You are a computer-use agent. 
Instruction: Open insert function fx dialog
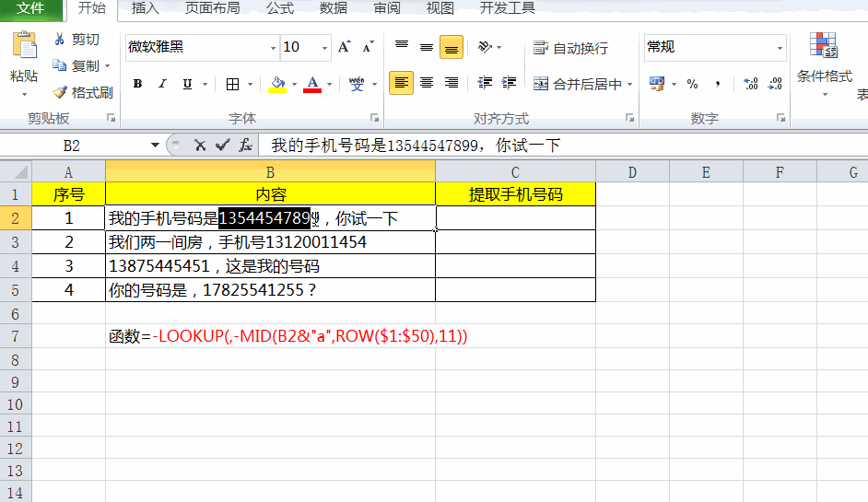point(245,146)
